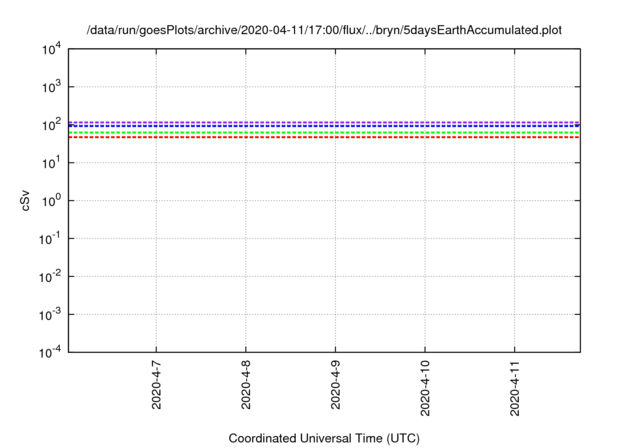Click the 2020-4-9 date tick label
Image resolution: width=640 pixels, height=448 pixels.
tap(336, 385)
